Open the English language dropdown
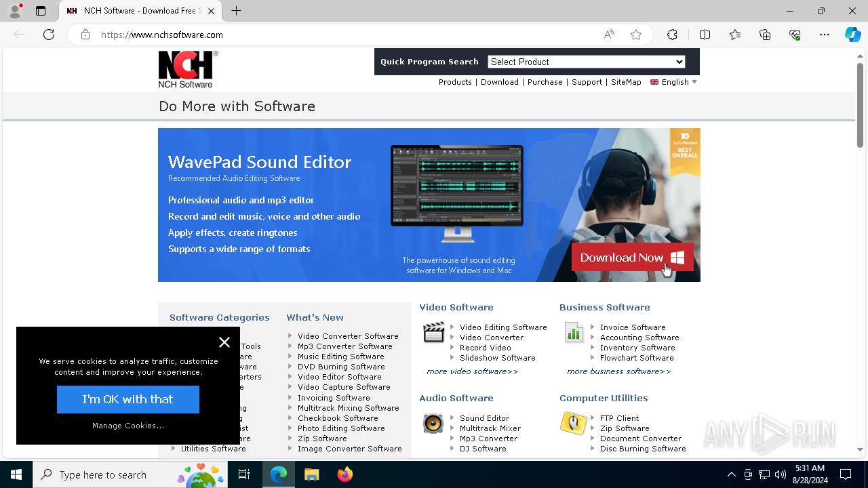Image resolution: width=868 pixels, height=488 pixels. coord(673,82)
